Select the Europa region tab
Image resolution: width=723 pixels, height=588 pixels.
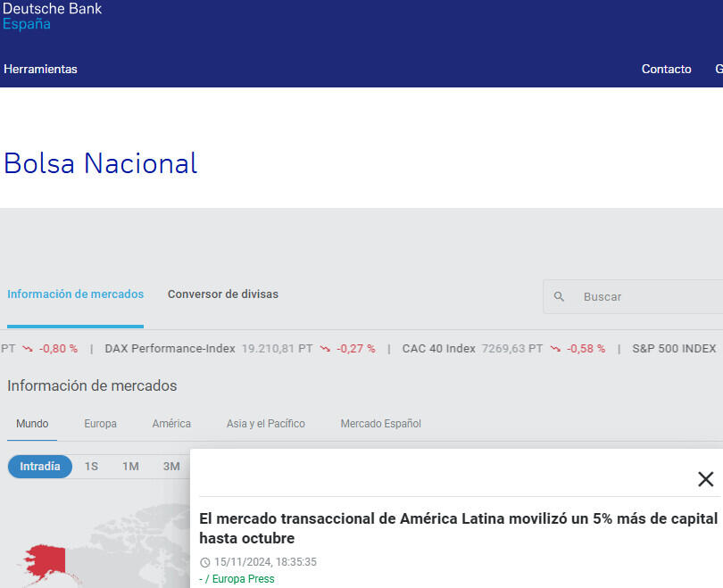pyautogui.click(x=100, y=423)
